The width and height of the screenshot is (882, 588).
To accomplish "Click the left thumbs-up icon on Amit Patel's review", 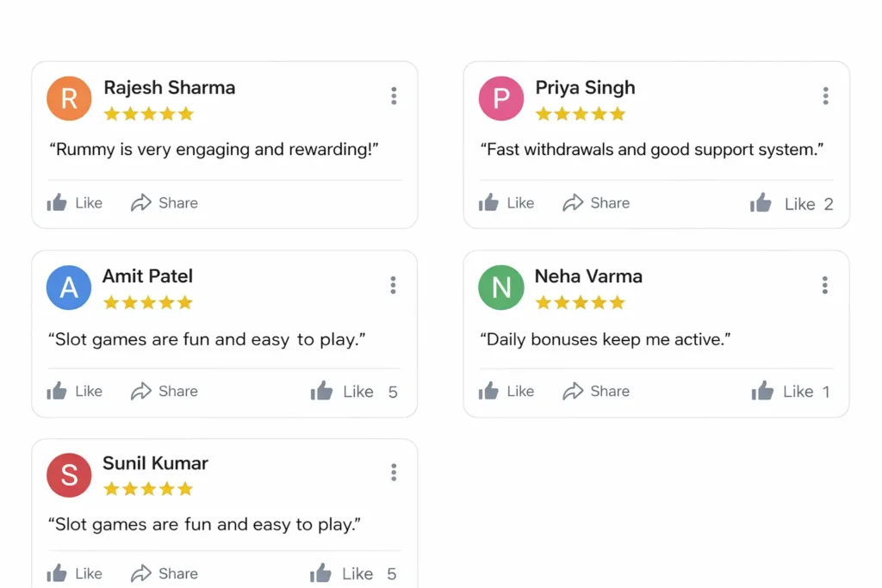I will pos(58,392).
